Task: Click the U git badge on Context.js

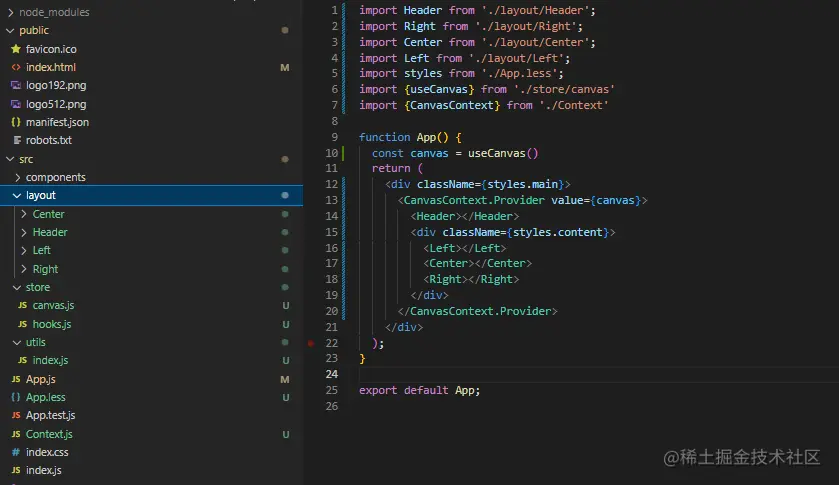Action: click(286, 435)
